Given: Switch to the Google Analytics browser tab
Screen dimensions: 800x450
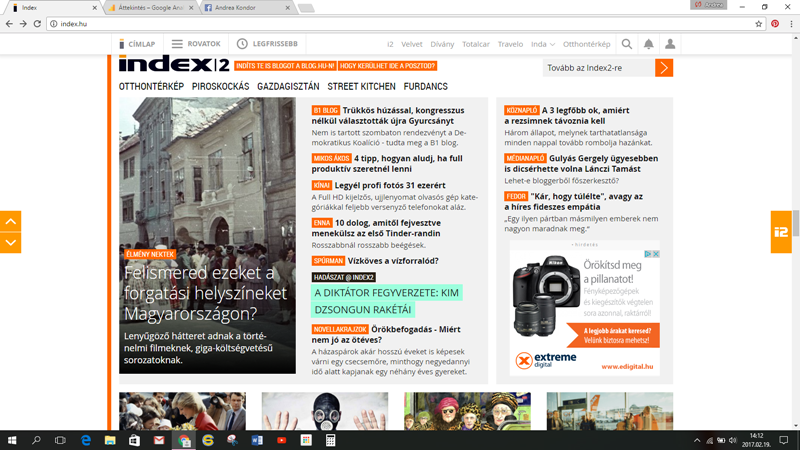Looking at the screenshot, I should click(x=151, y=8).
